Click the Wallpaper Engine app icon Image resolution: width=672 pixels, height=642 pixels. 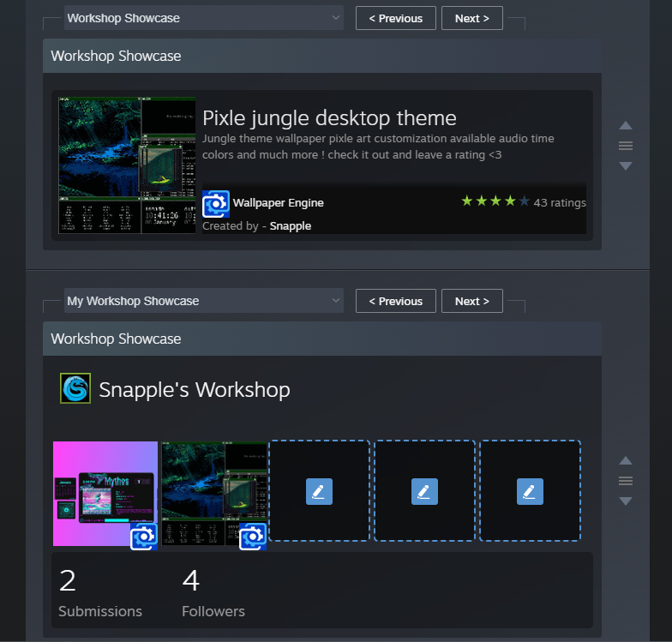tap(216, 204)
